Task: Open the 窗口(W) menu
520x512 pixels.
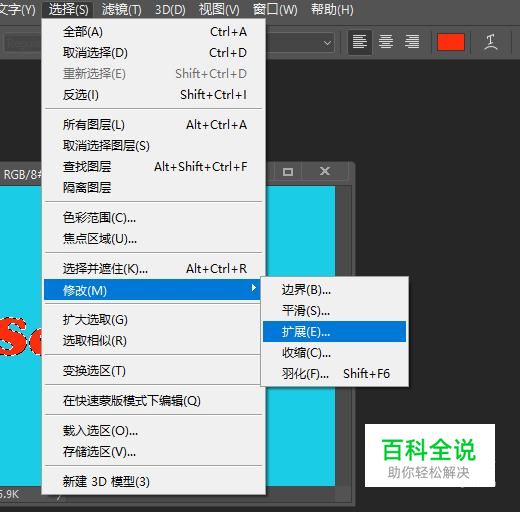Action: (275, 9)
